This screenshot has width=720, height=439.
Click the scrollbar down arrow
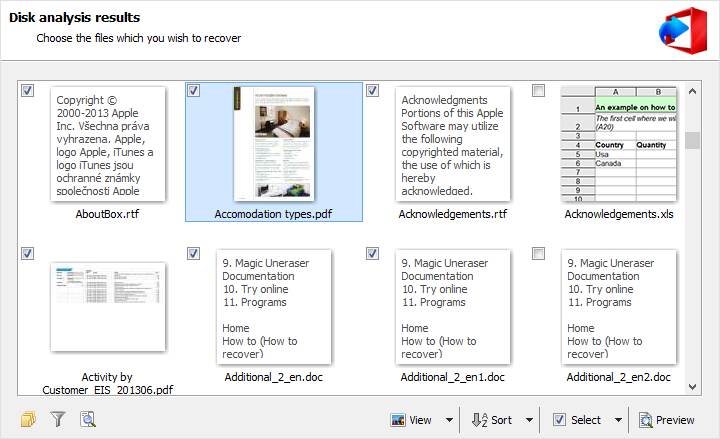692,387
